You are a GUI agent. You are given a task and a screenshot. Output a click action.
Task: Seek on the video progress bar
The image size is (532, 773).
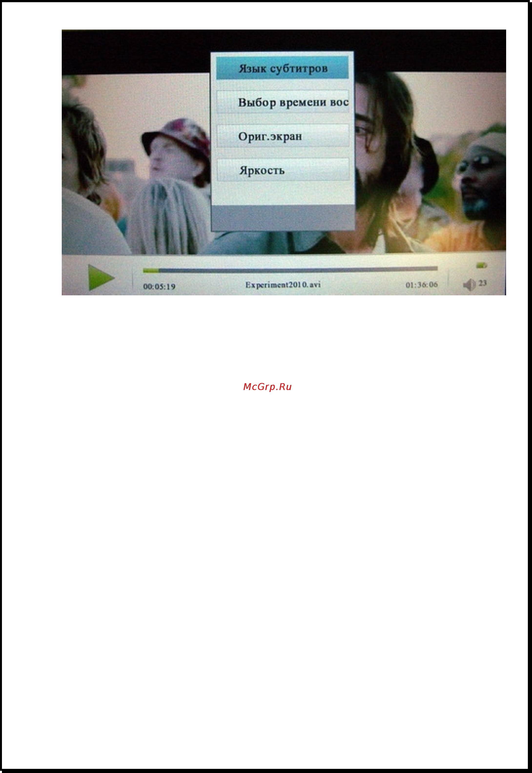290,270
